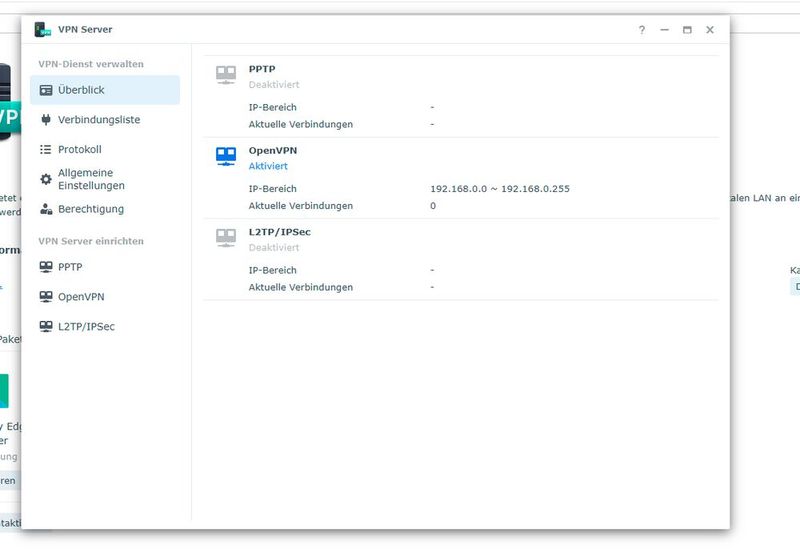Image resolution: width=800 pixels, height=549 pixels.
Task: Click the Allgemeine Einstellungen gear icon
Action: [x=46, y=179]
